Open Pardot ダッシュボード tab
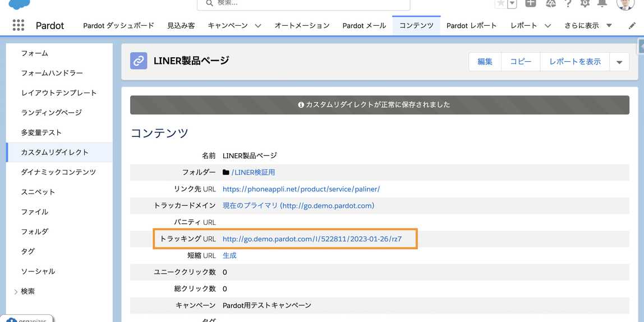Viewport: 644px width, 322px height. click(x=119, y=25)
